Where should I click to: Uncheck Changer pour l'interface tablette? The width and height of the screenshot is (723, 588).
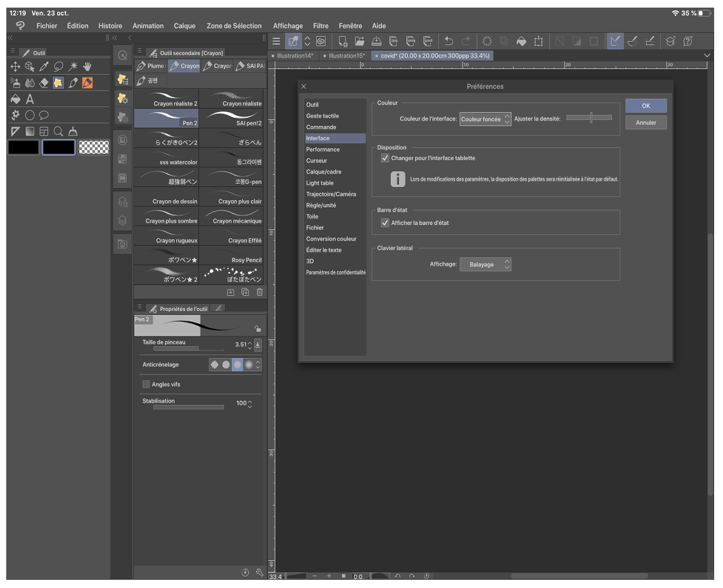[x=385, y=158]
